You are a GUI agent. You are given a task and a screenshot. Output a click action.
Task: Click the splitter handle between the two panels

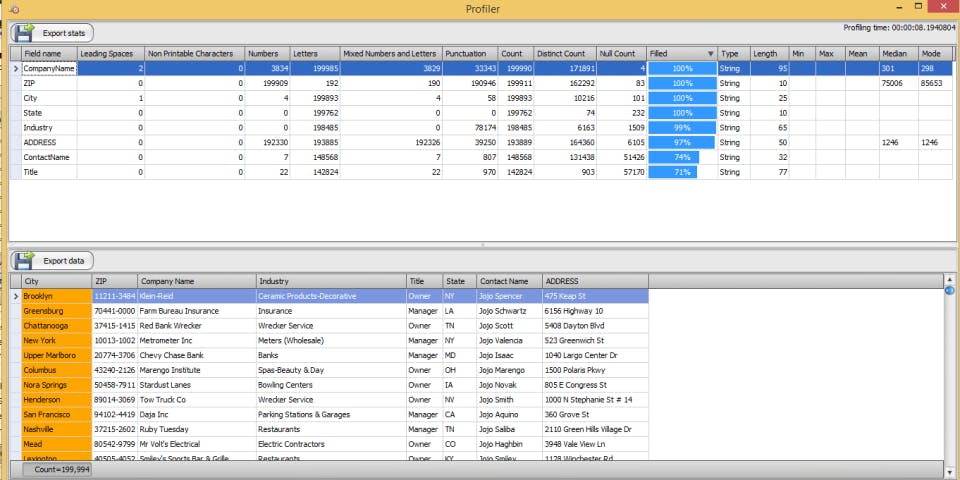(x=482, y=245)
